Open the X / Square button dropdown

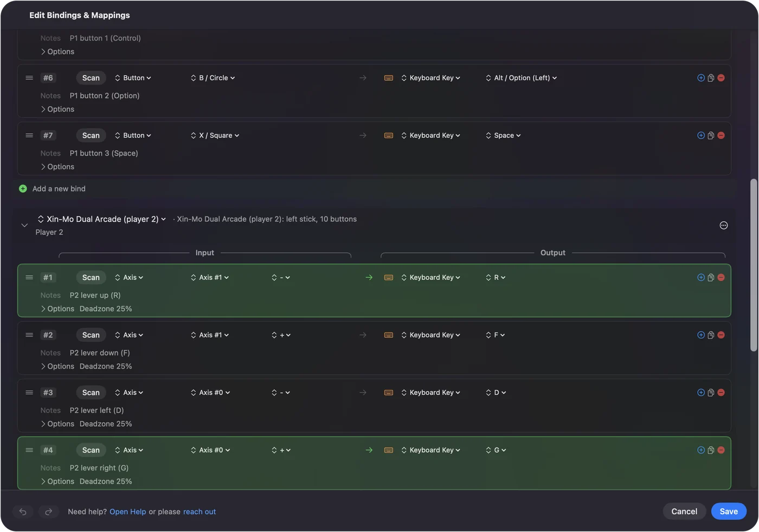pos(215,136)
